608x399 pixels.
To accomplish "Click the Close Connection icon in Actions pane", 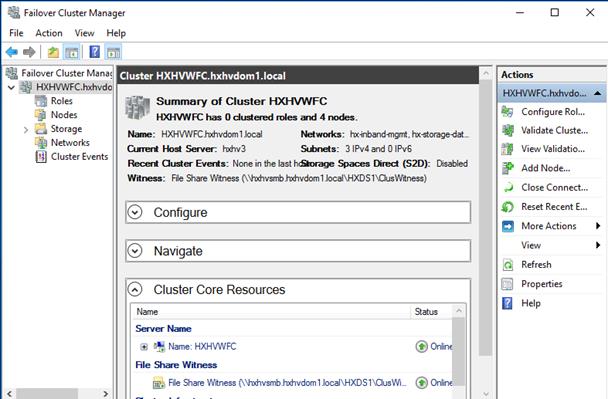I will 508,188.
